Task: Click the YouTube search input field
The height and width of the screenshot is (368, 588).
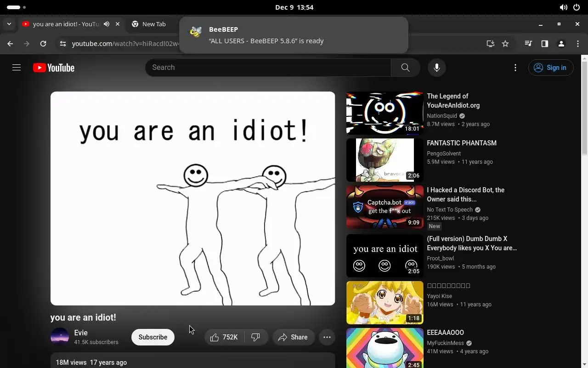Action: 268,68
